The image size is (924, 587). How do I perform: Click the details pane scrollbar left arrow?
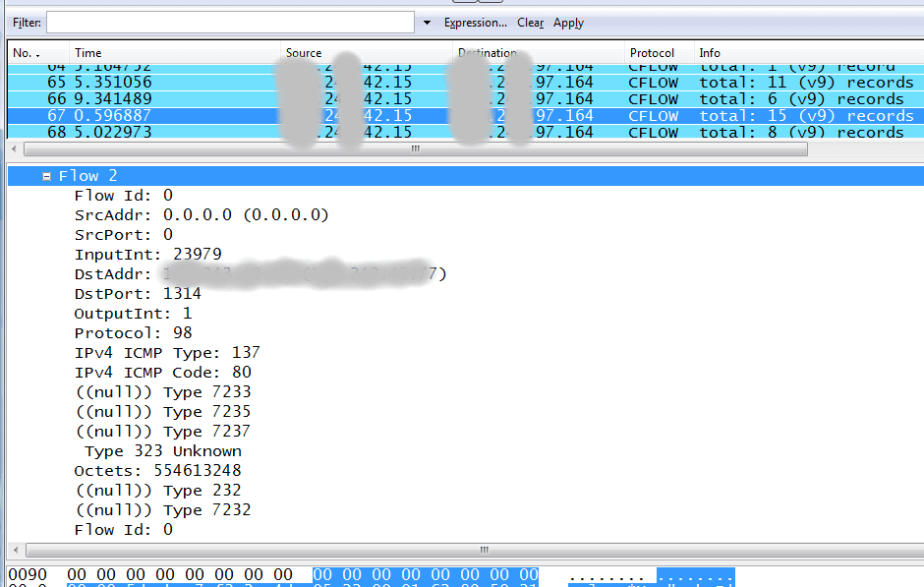pyautogui.click(x=16, y=550)
